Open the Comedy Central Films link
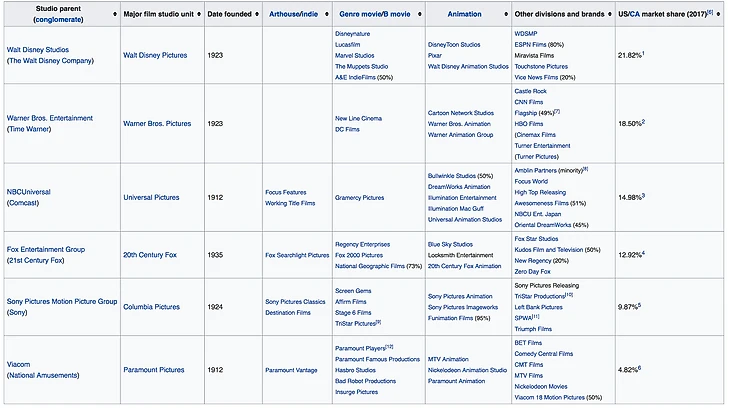The image size is (730, 408). click(543, 354)
